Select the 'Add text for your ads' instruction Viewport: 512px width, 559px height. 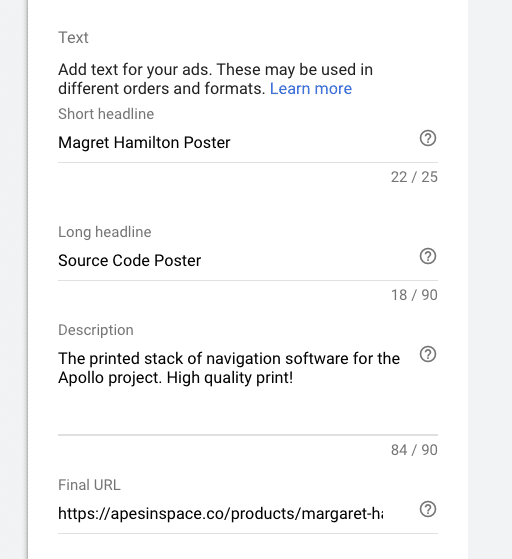(x=215, y=79)
